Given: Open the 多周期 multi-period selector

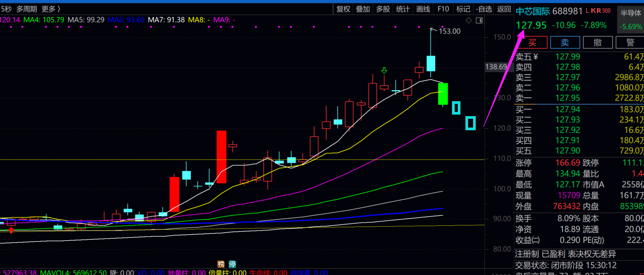Looking at the screenshot, I should (x=26, y=9).
